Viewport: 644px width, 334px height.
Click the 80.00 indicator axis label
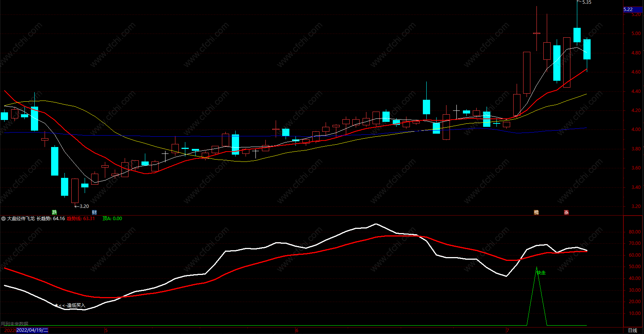point(635,232)
